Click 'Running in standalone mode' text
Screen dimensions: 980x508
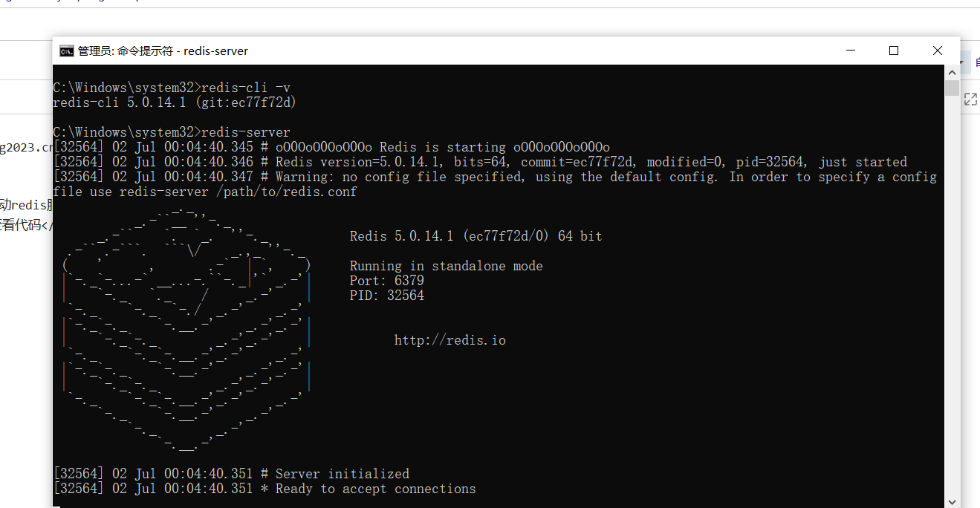[447, 266]
